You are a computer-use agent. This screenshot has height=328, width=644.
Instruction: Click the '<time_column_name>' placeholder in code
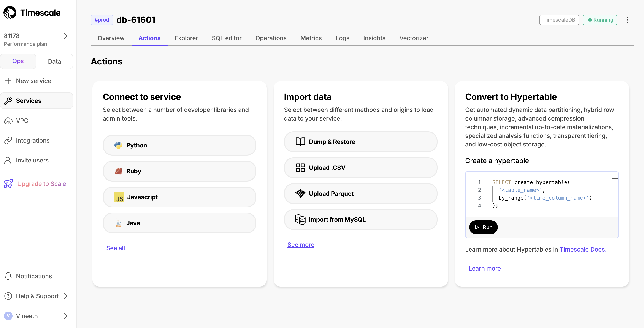coord(558,198)
